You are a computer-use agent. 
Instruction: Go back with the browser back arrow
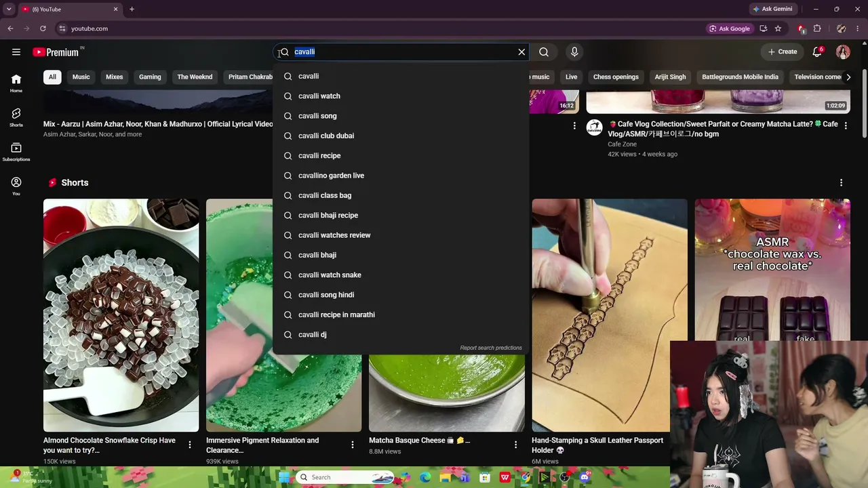click(x=10, y=28)
